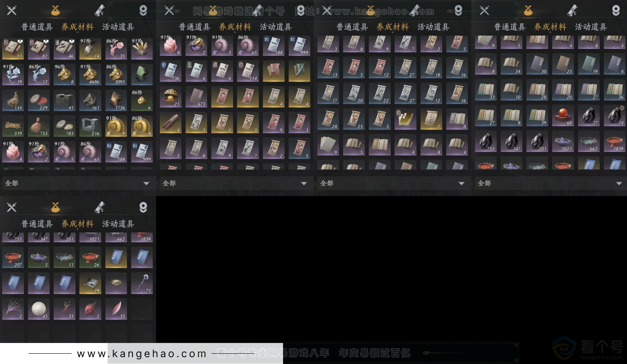
Task: Select the 96阶 gold ore item
Action: (x=64, y=75)
